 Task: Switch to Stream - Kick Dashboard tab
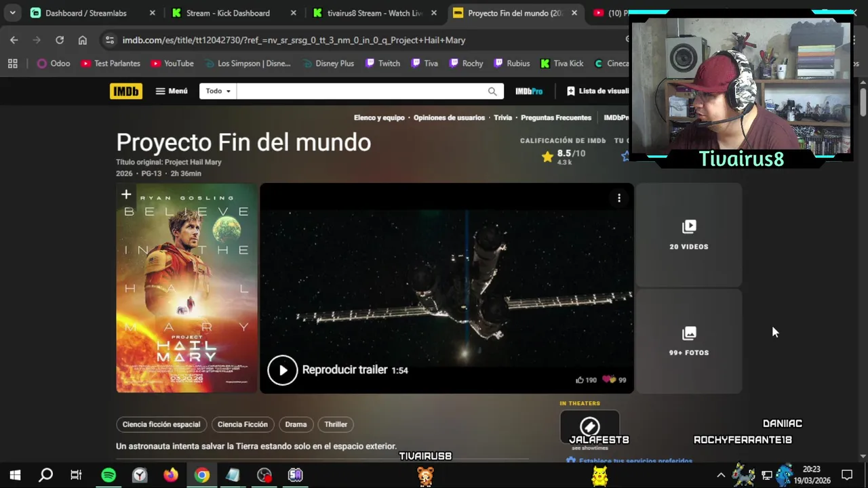tap(228, 13)
